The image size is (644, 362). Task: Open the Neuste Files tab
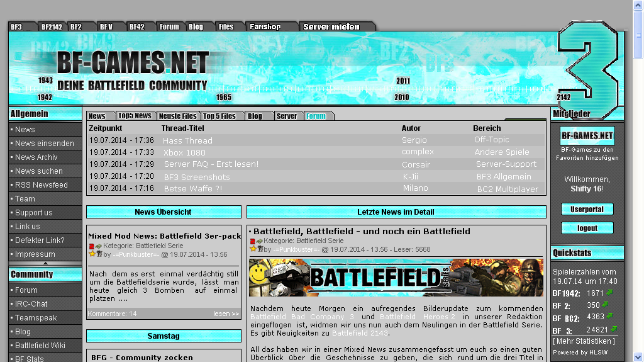pos(177,116)
